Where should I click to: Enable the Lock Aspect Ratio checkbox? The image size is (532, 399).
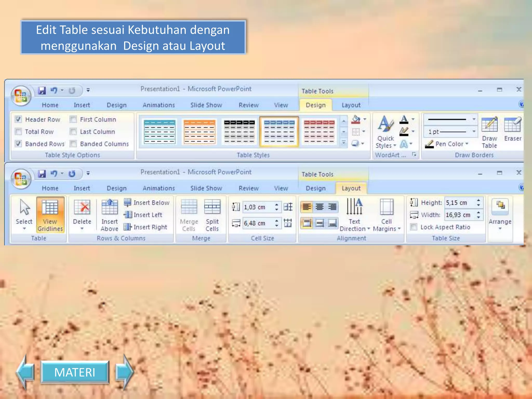pyautogui.click(x=414, y=227)
